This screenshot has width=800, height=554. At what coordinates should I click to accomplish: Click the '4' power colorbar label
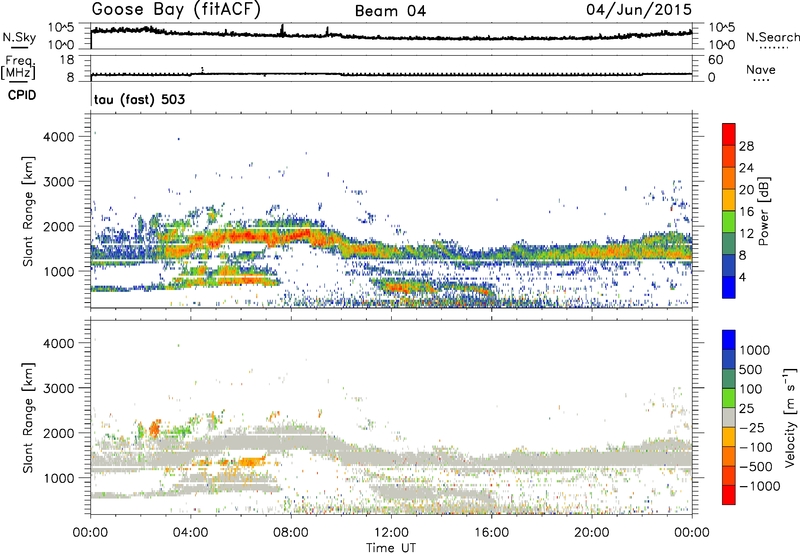click(742, 278)
